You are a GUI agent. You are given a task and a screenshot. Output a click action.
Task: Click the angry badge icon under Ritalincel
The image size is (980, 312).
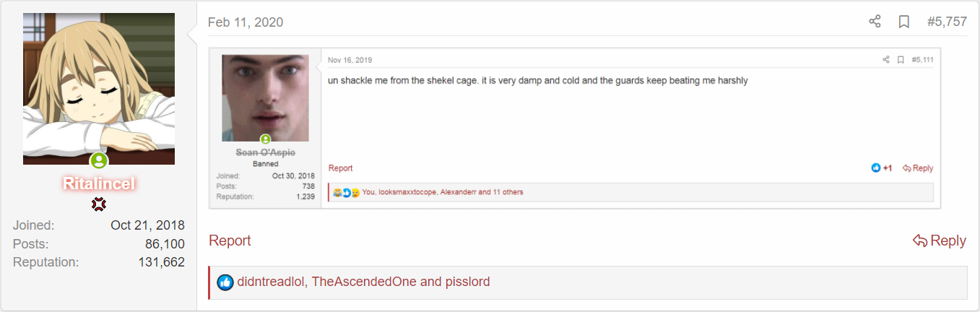point(99,205)
